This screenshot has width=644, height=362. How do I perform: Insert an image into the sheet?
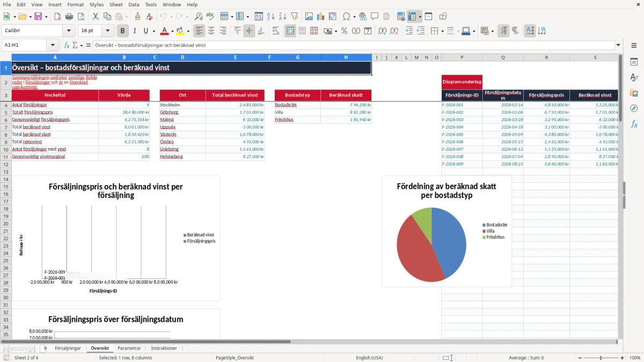[x=309, y=17]
